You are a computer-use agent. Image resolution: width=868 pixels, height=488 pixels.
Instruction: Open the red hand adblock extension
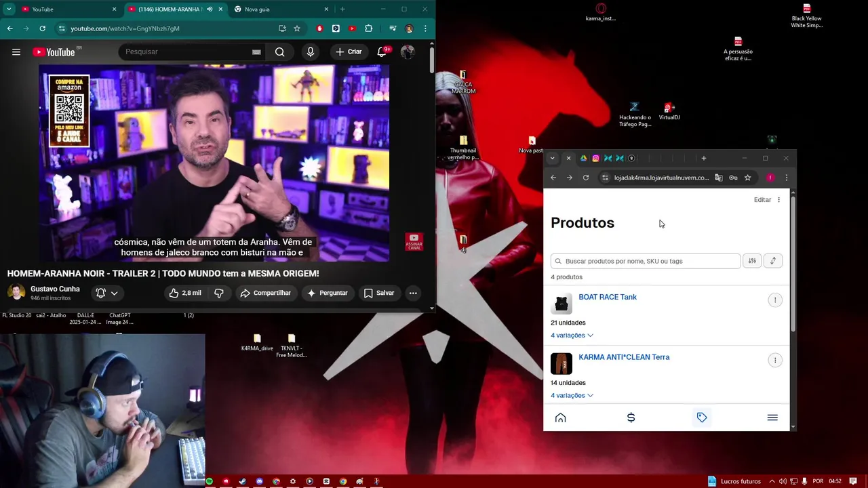[319, 28]
